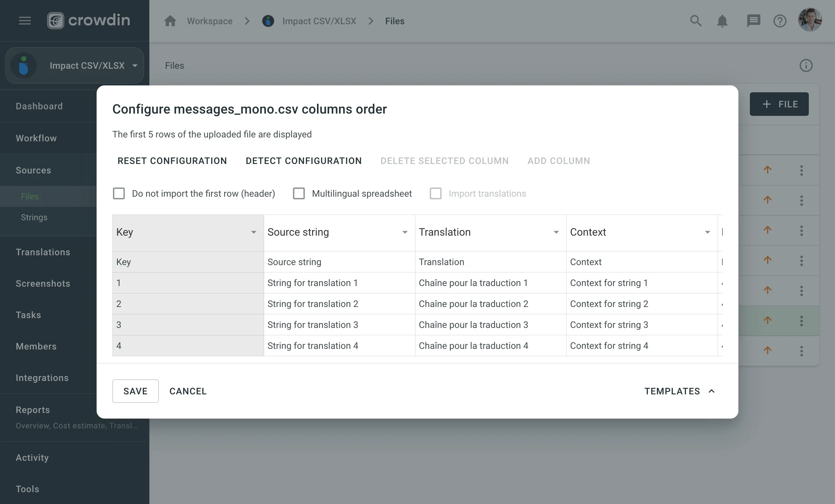Viewport: 835px width, 504px height.
Task: Open Screenshots in the sidebar
Action: coord(43,283)
